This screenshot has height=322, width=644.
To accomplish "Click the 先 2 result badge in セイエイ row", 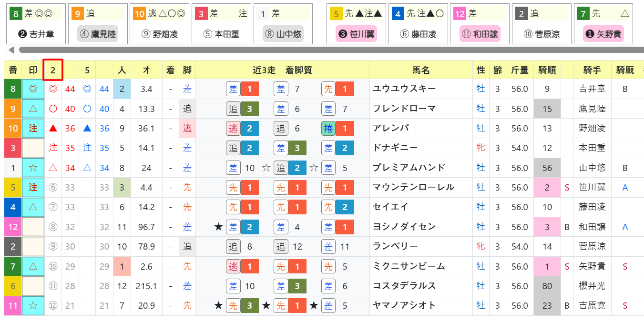I will point(337,207).
